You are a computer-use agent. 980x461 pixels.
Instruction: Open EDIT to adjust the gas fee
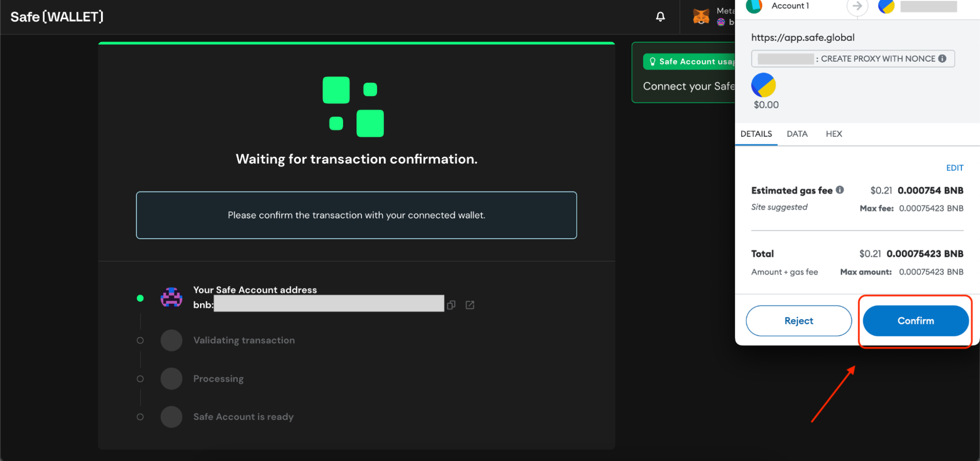[x=954, y=167]
